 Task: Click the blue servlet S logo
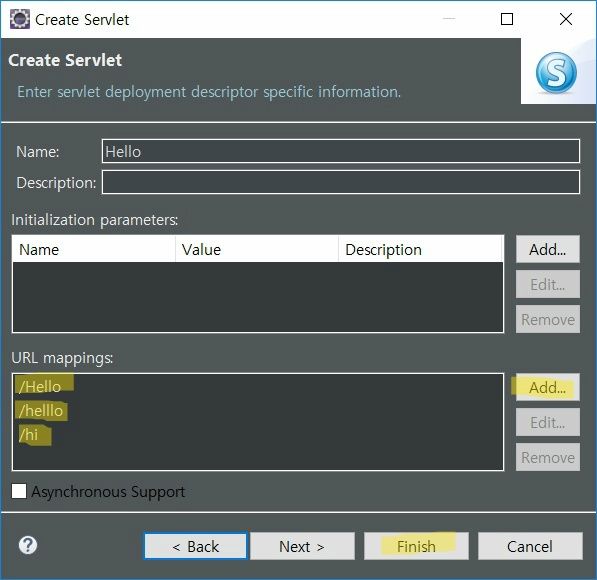[556, 72]
